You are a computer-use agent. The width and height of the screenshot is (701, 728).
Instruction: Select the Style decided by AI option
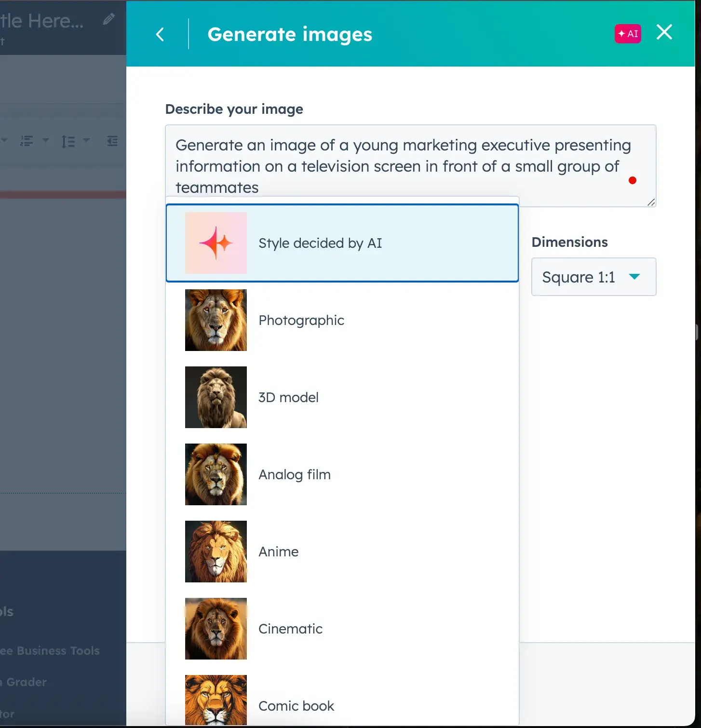tap(342, 243)
